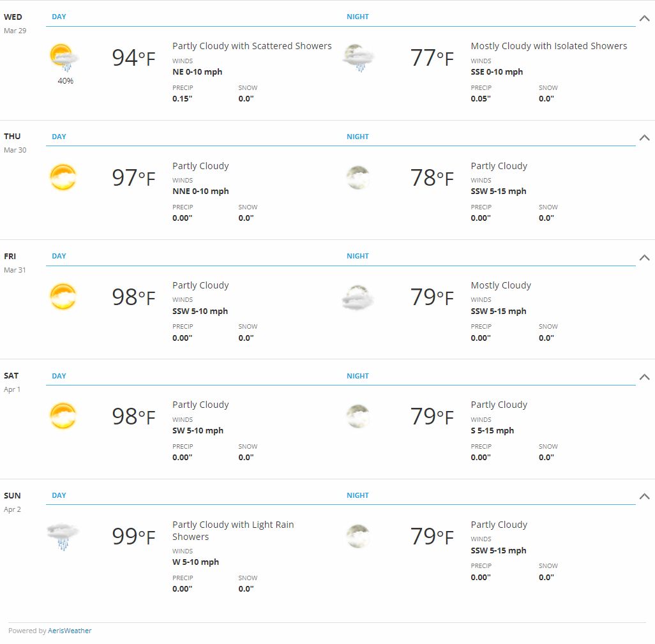Collapse the Wed Mar 29 forecast
The height and width of the screenshot is (644, 655).
pyautogui.click(x=645, y=18)
